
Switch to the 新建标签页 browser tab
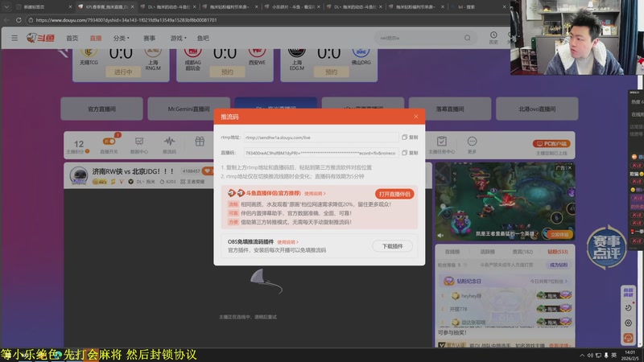pyautogui.click(x=43, y=7)
